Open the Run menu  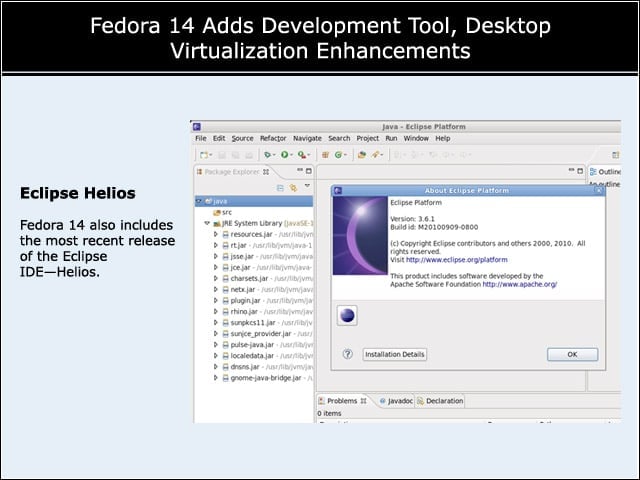(x=391, y=138)
